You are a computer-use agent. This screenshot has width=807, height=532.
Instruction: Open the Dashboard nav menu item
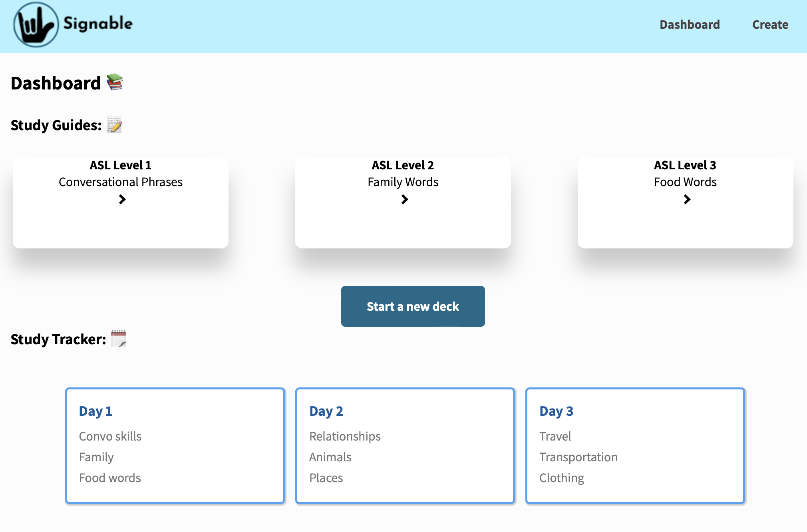[x=690, y=25]
